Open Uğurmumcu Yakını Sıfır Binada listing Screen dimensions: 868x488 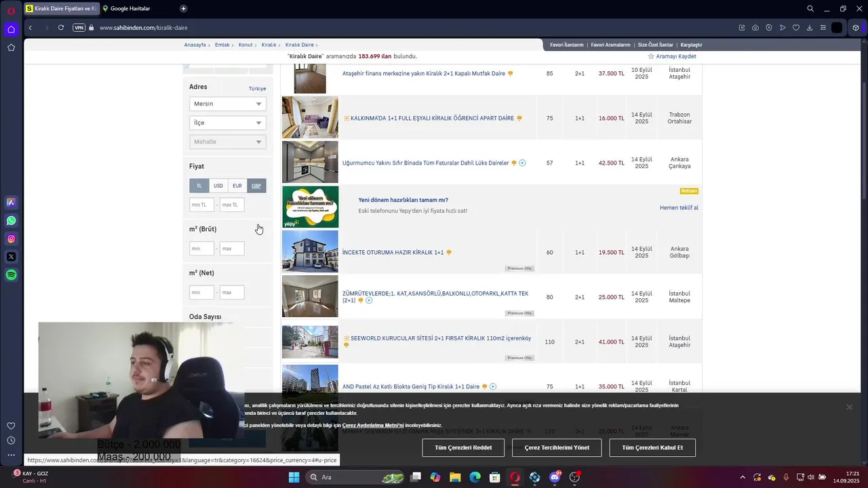[x=425, y=163]
